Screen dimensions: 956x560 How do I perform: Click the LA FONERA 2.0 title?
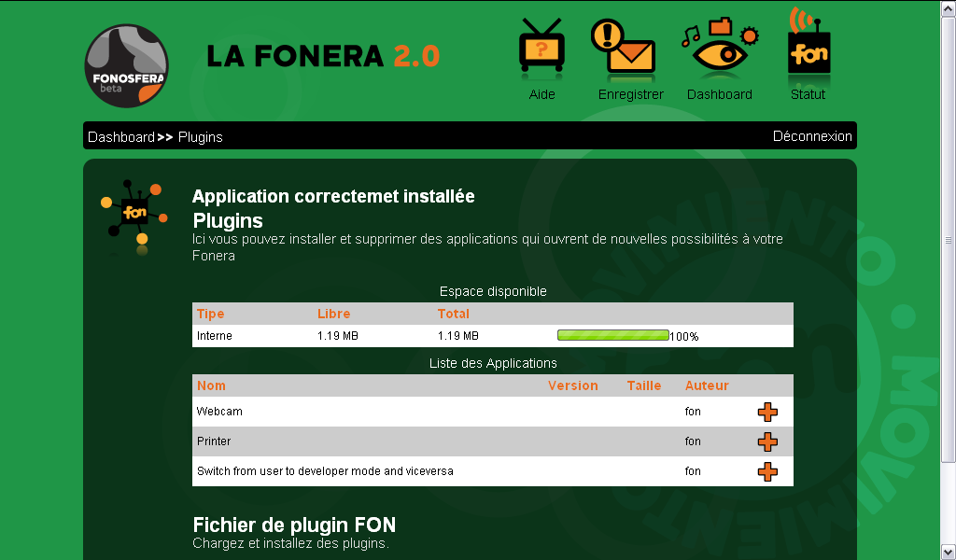pos(323,56)
